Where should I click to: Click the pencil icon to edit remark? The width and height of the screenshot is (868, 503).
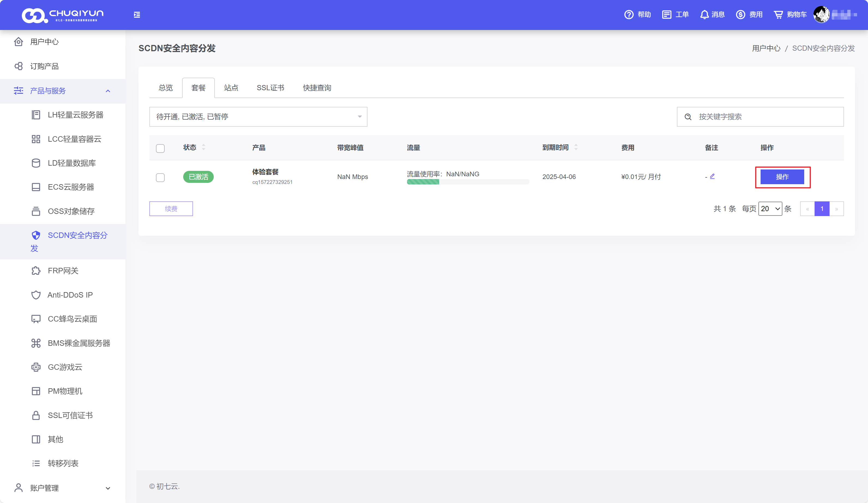click(x=712, y=176)
